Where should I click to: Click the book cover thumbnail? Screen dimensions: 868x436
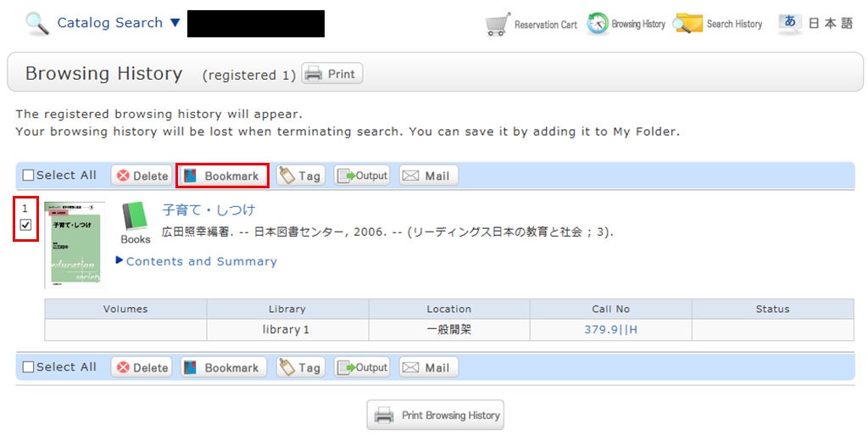coord(74,244)
